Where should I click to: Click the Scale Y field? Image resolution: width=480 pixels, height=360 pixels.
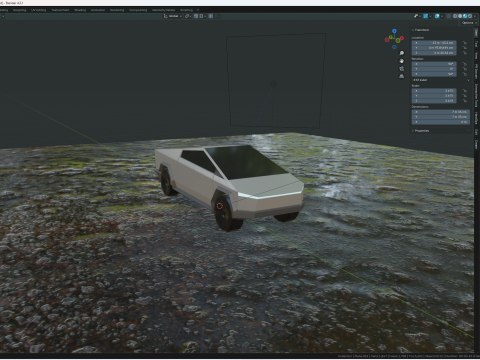pyautogui.click(x=434, y=96)
